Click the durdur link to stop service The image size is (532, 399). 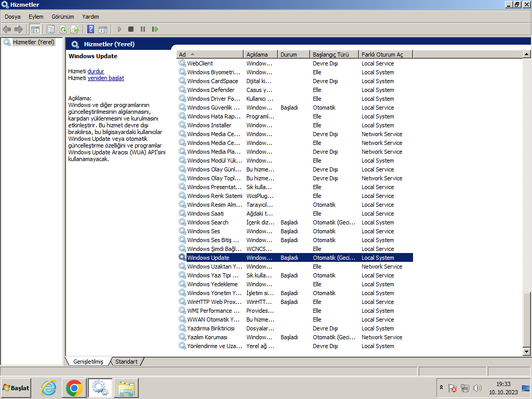(96, 71)
